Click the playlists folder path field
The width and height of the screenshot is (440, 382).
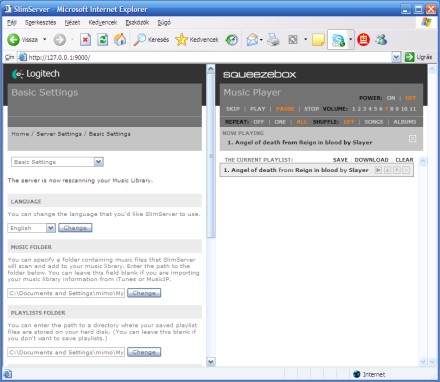click(x=66, y=352)
